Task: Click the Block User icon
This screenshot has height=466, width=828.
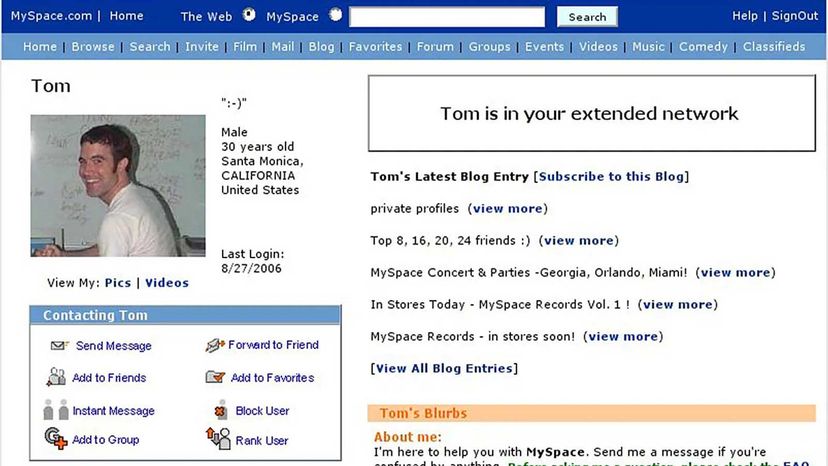Action: [x=221, y=410]
